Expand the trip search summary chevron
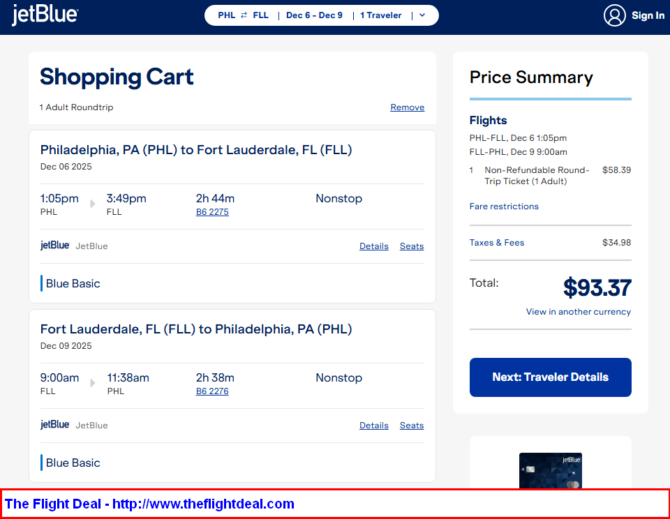 [422, 16]
